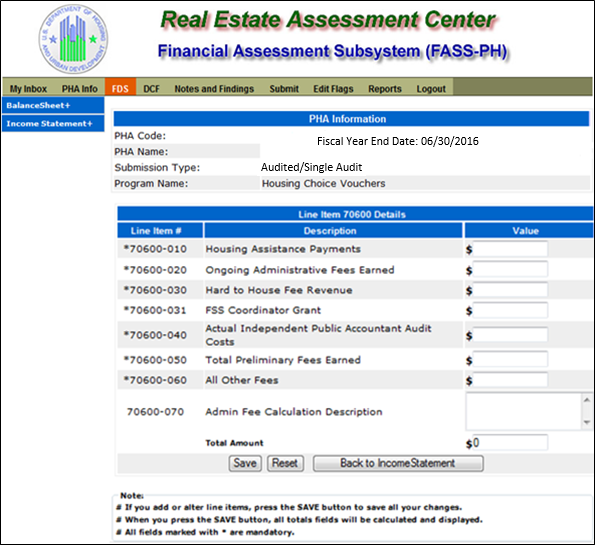Click the description textarea scroll down arrow
598x552 pixels.
tap(587, 423)
